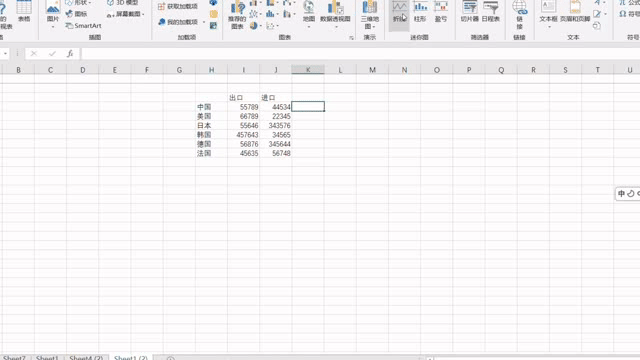Open the 图片 picture insert button

[x=53, y=14]
